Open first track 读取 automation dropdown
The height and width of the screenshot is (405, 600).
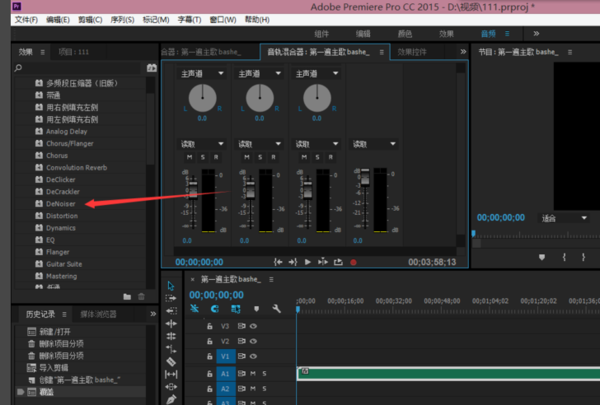(x=201, y=144)
